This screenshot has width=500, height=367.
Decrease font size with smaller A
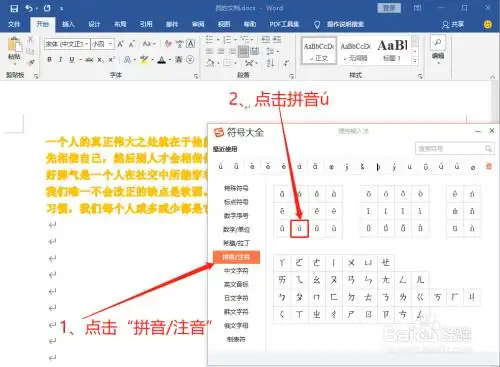[132, 44]
